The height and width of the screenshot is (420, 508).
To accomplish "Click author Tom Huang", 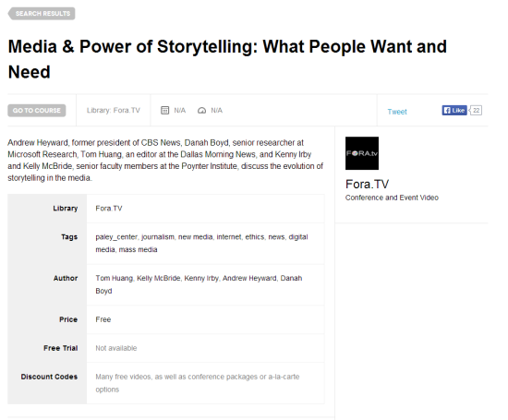I will click(114, 278).
